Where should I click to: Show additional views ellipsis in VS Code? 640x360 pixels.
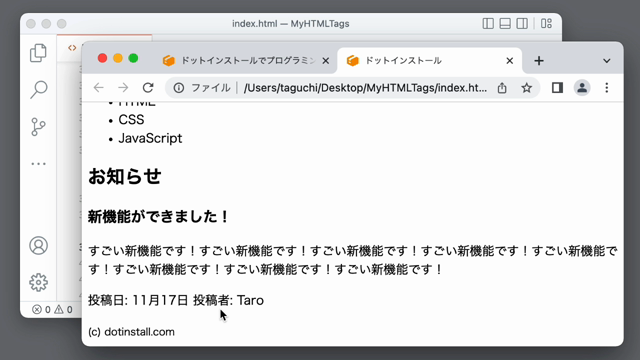tap(38, 164)
